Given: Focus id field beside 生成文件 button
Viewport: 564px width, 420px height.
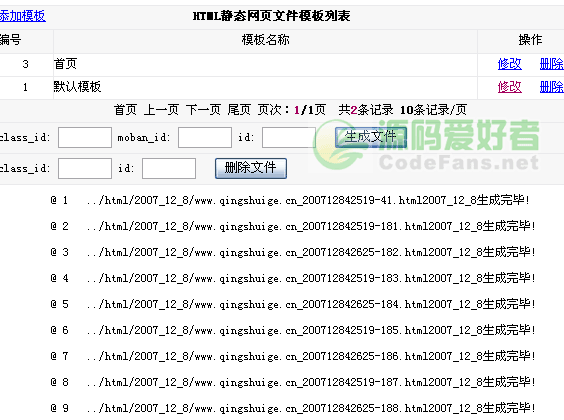Looking at the screenshot, I should pyautogui.click(x=289, y=137).
